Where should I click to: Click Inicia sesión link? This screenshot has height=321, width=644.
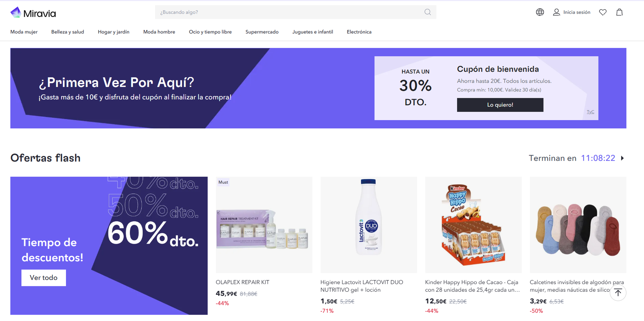click(577, 12)
